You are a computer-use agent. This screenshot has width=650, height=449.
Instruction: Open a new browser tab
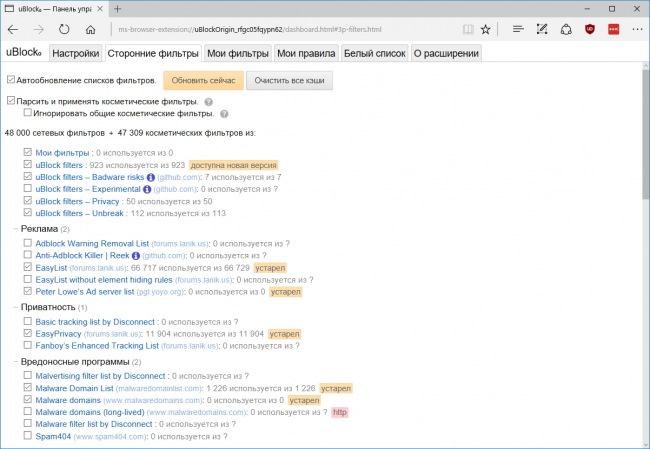click(x=118, y=9)
